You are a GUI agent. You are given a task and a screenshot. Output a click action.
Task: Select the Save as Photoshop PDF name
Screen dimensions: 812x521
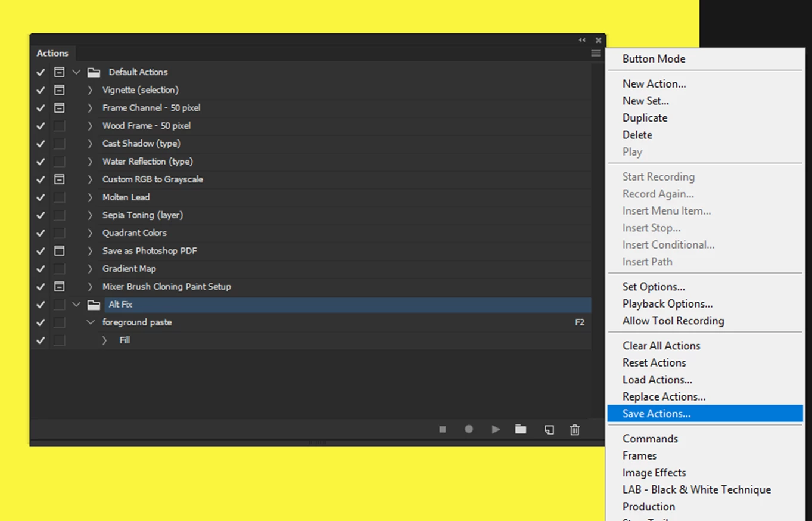[x=150, y=251]
